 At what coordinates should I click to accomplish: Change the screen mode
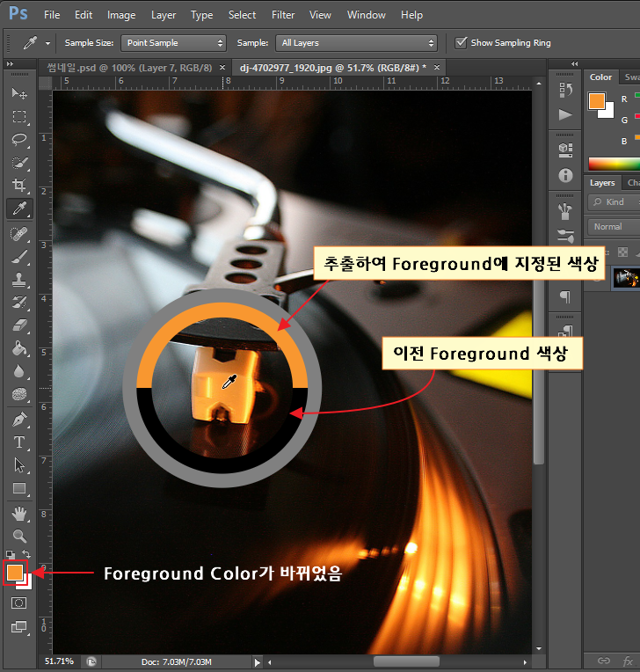18,627
